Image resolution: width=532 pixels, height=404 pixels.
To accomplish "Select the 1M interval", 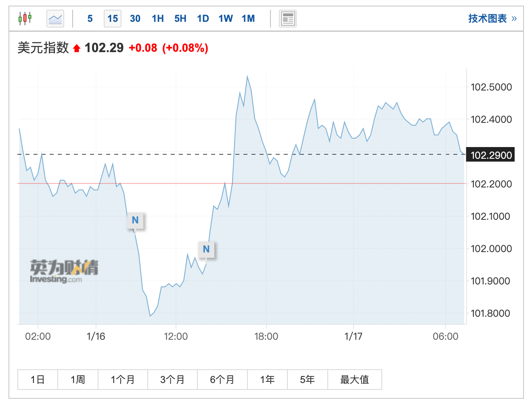I will (248, 19).
